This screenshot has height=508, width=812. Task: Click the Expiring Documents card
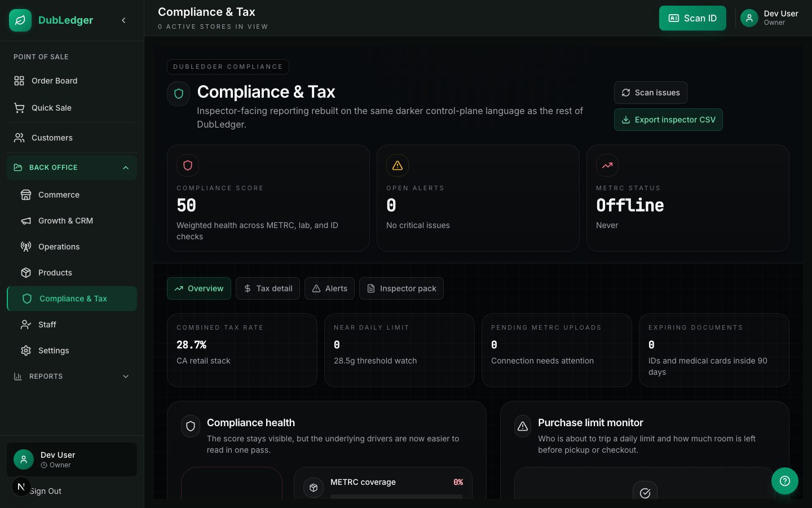click(714, 350)
